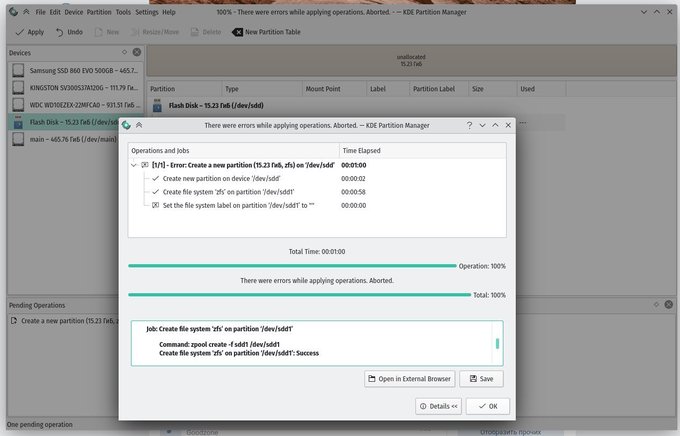The width and height of the screenshot is (680, 436).
Task: Click the New partition toolbar button
Action: coord(107,32)
